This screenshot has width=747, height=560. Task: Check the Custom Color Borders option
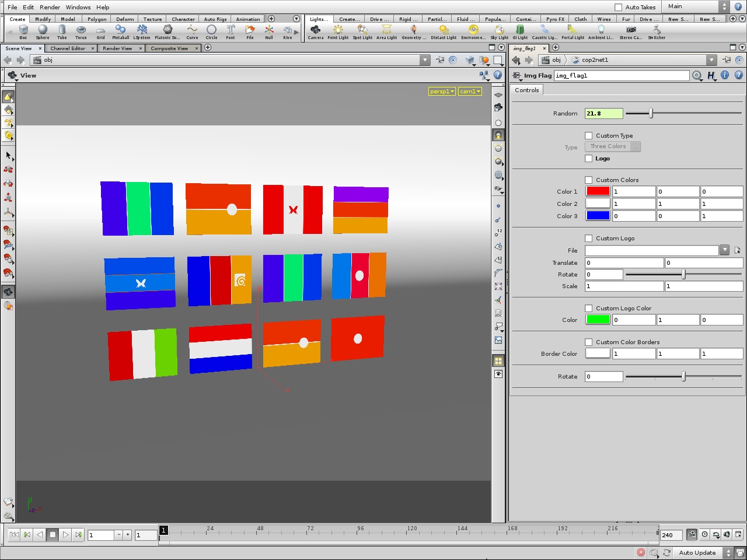[x=589, y=342]
